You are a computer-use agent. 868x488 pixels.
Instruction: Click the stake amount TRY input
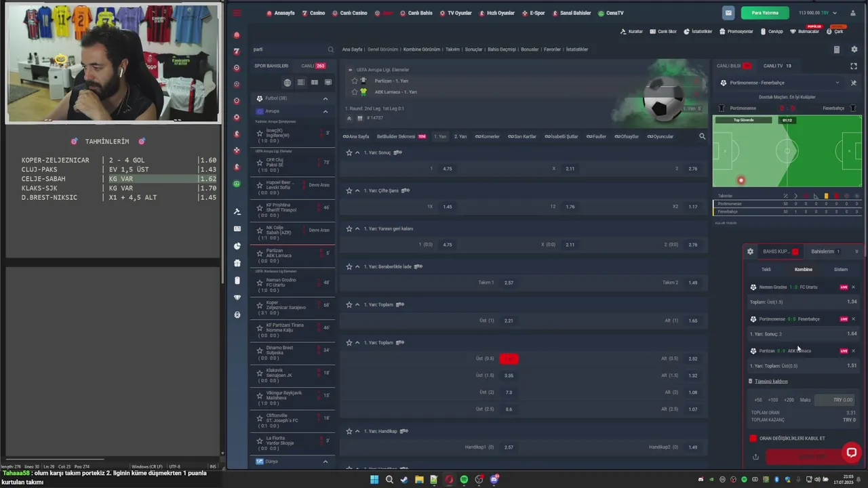coord(835,400)
